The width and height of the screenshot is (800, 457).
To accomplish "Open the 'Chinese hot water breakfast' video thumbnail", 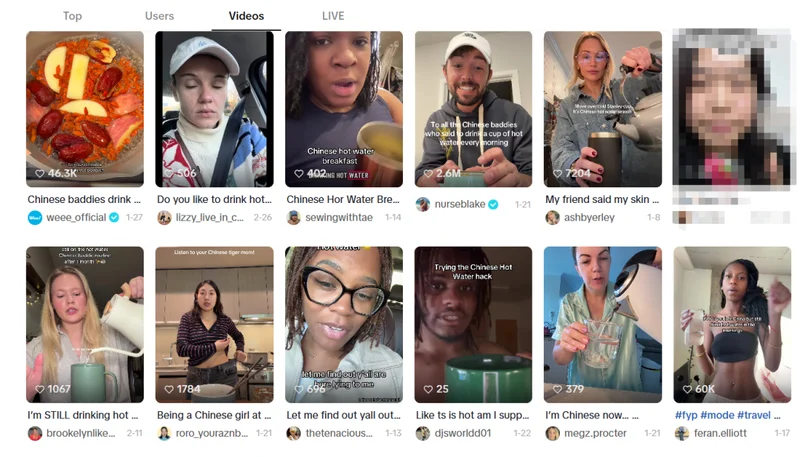I will pos(344,109).
